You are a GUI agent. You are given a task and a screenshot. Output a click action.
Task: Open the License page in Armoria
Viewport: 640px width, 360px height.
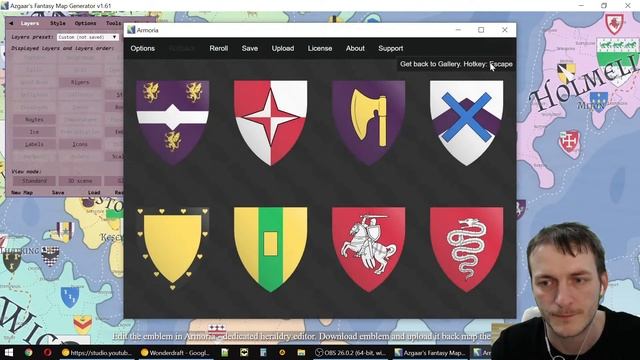(320, 48)
